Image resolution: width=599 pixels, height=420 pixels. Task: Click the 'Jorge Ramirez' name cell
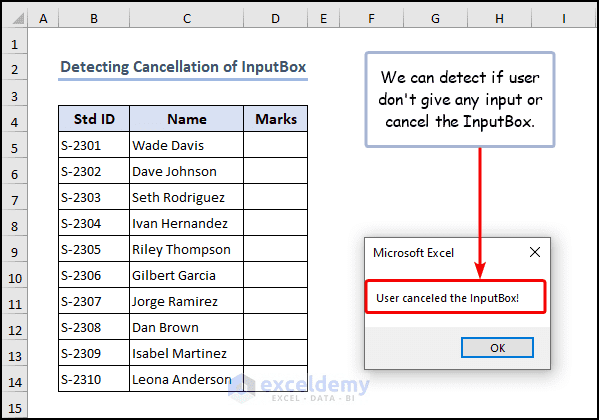(x=186, y=301)
